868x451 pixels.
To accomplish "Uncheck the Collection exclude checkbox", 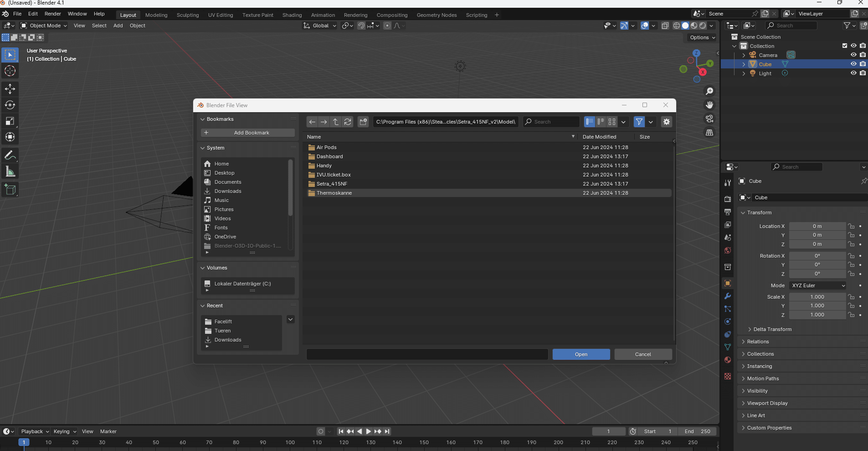I will click(845, 46).
